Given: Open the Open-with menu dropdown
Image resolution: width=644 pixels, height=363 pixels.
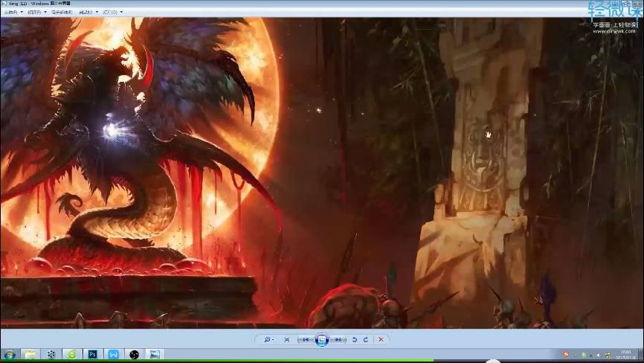Looking at the screenshot, I should (112, 13).
